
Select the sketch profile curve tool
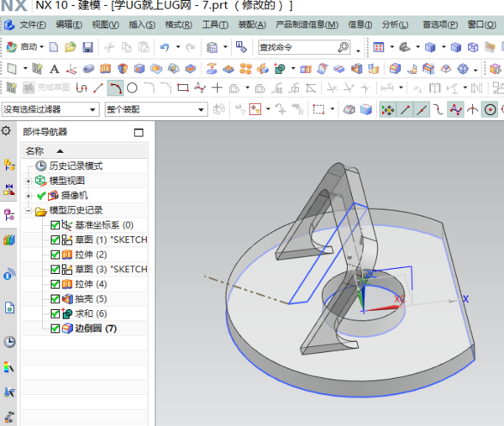click(x=81, y=87)
